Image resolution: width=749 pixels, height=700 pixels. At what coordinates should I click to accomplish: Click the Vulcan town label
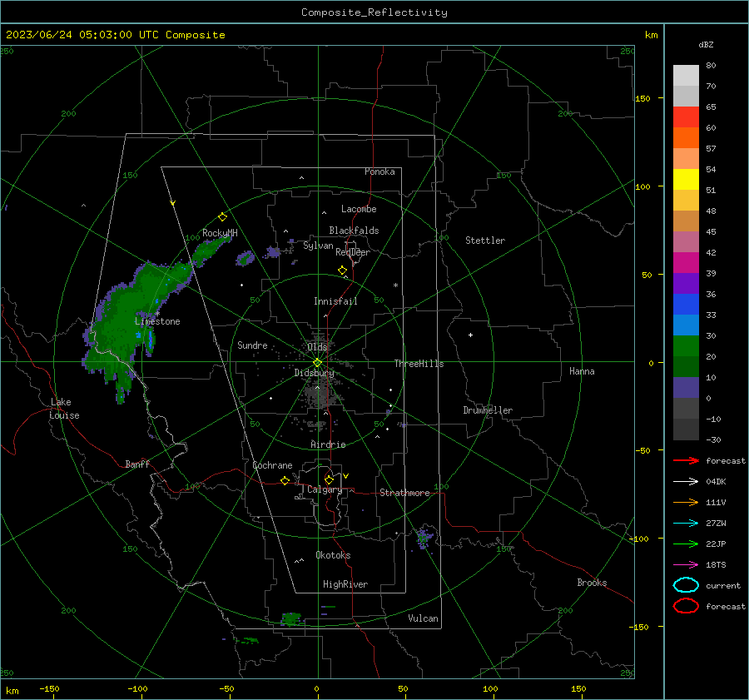[423, 618]
